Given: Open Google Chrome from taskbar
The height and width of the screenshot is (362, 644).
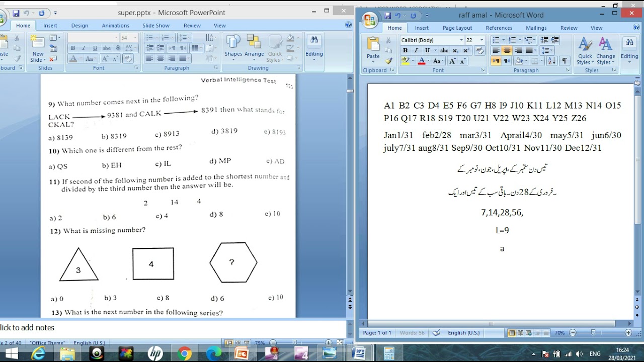Looking at the screenshot, I should coord(185,354).
